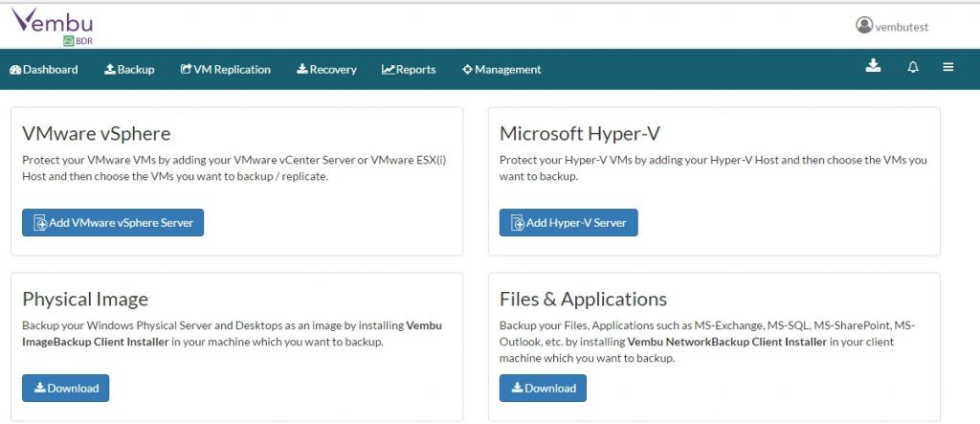Click the Physical Image heading
The width and height of the screenshot is (980, 424).
[x=85, y=299]
